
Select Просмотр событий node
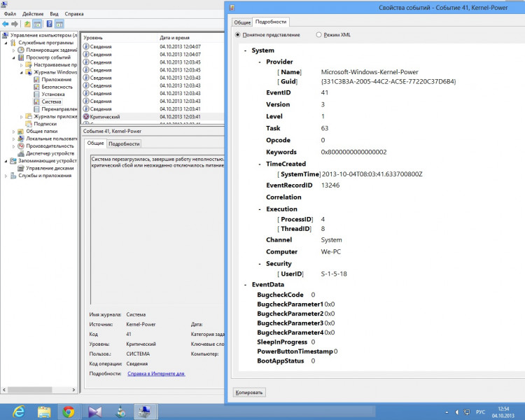[48, 57]
